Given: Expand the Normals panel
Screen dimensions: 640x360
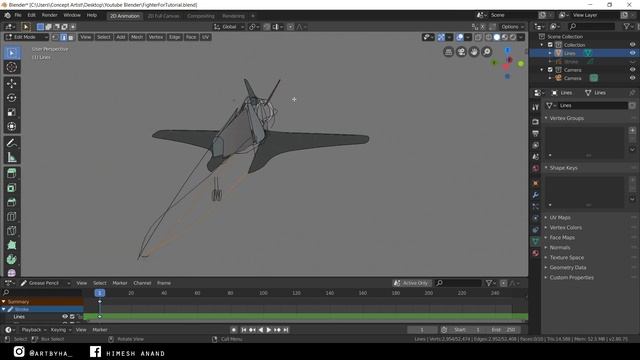Looking at the screenshot, I should click(x=560, y=247).
